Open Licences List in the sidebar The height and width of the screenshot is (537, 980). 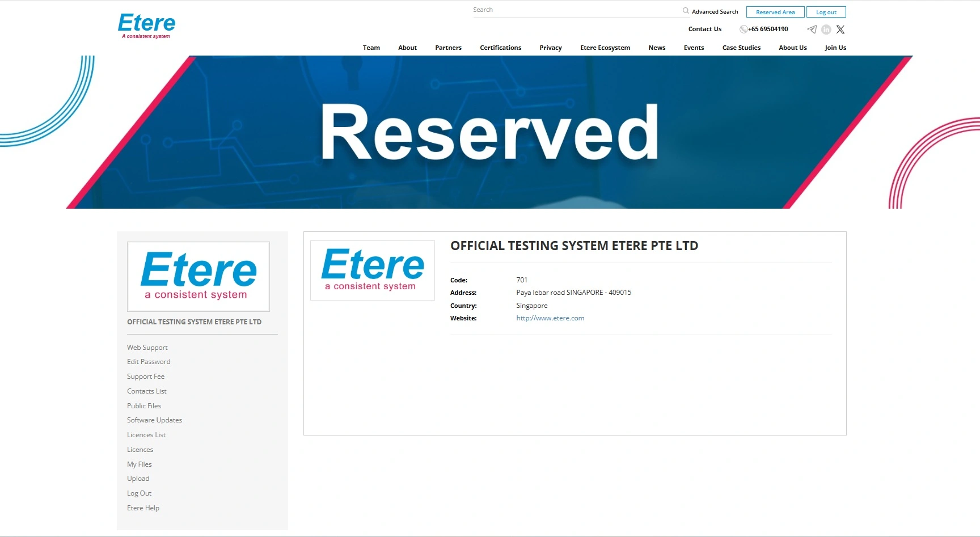(x=146, y=435)
